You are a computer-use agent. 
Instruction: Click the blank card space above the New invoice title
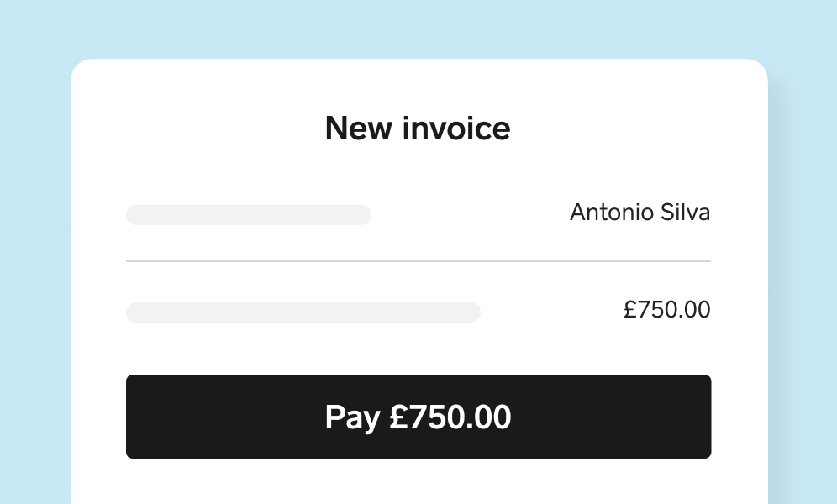418,86
